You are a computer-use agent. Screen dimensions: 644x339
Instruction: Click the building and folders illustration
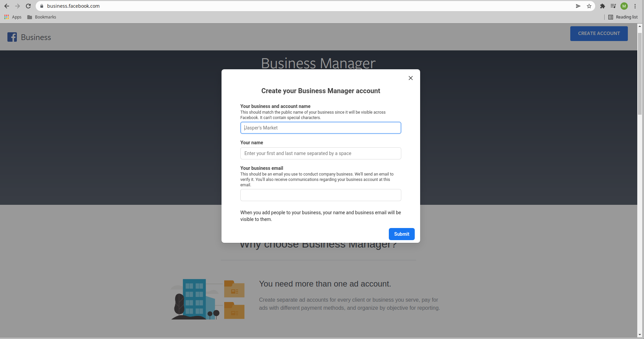208,299
